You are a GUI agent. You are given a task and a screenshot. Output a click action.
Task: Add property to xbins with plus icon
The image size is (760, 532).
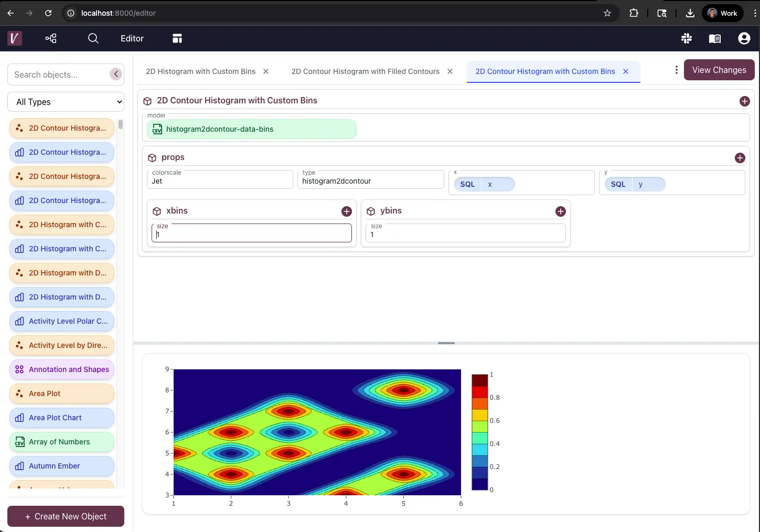347,211
